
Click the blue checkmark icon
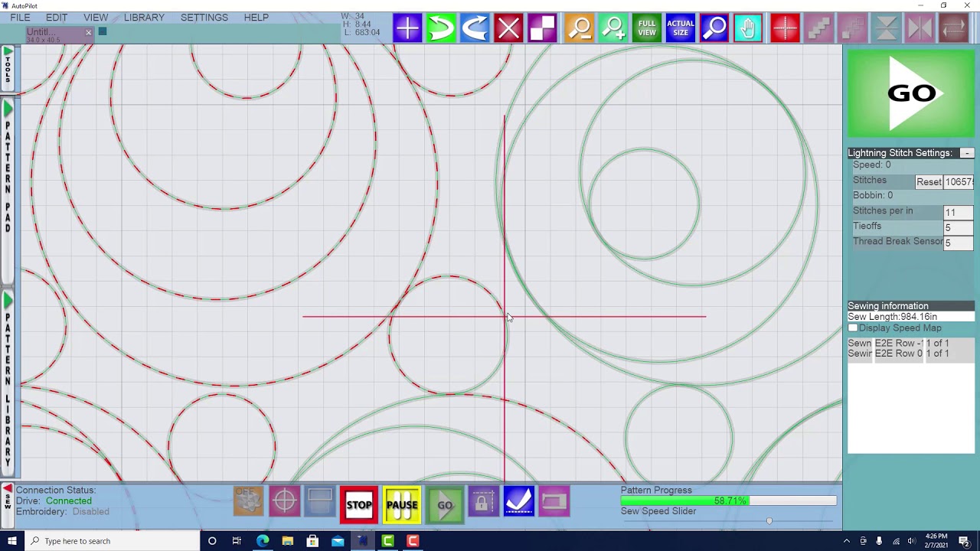518,502
